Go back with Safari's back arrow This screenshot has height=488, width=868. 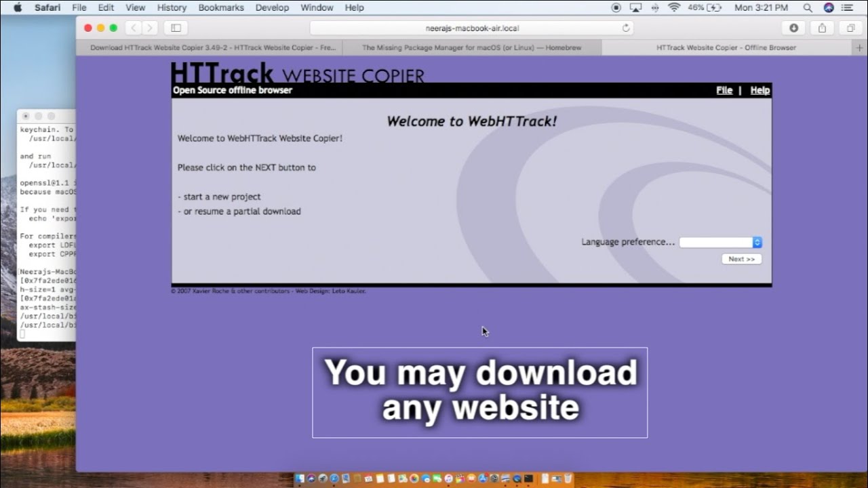(x=134, y=28)
